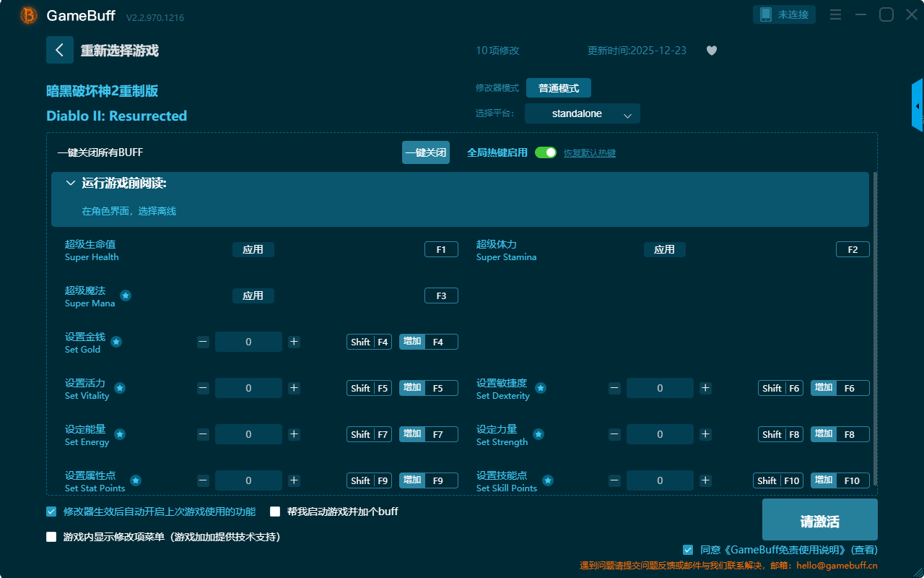The image size is (924, 578).
Task: Select the normal mode trainer button
Action: pos(558,88)
